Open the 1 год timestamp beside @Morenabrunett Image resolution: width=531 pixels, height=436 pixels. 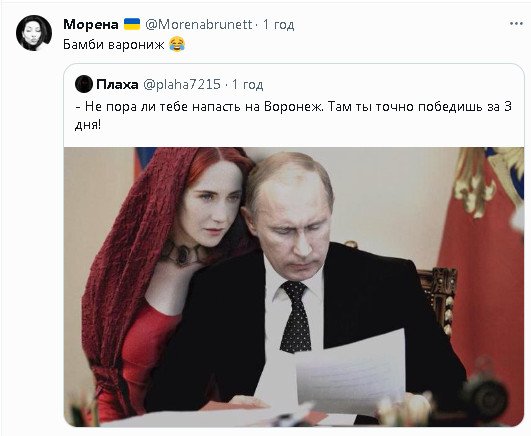278,24
